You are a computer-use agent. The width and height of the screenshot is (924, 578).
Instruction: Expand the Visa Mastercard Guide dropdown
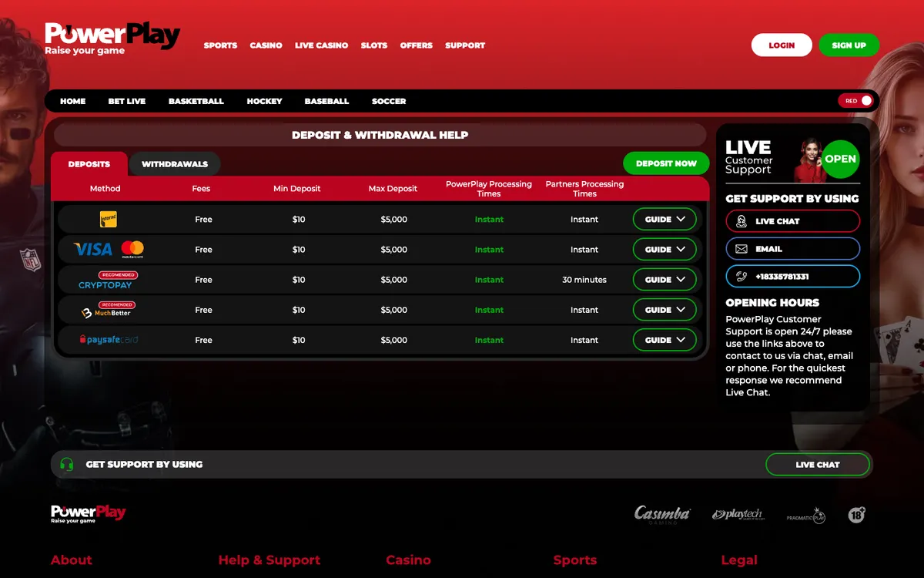665,250
